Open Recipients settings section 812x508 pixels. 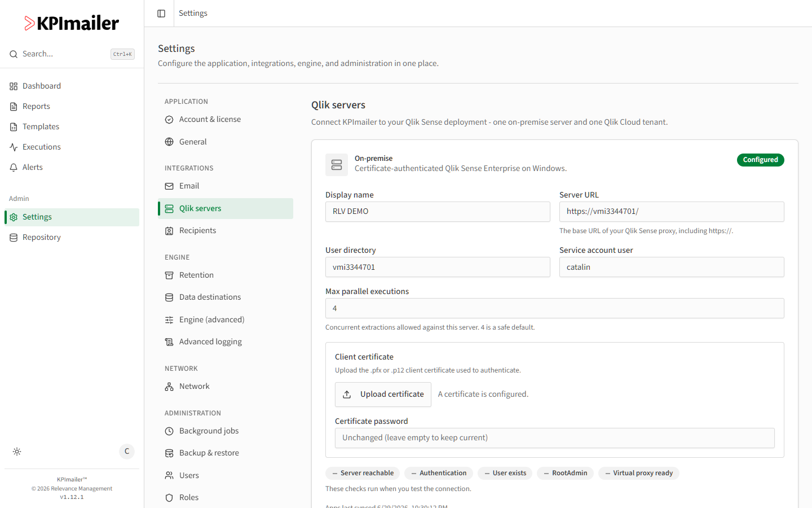click(226, 230)
